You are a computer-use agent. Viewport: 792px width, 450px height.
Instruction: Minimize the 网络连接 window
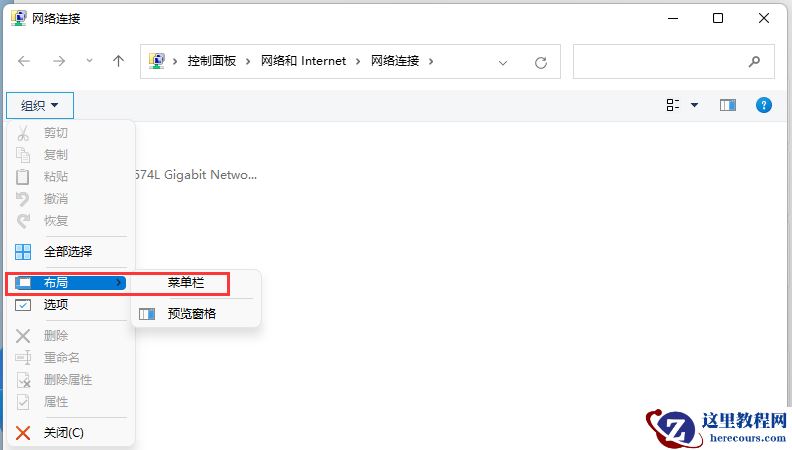pyautogui.click(x=673, y=18)
